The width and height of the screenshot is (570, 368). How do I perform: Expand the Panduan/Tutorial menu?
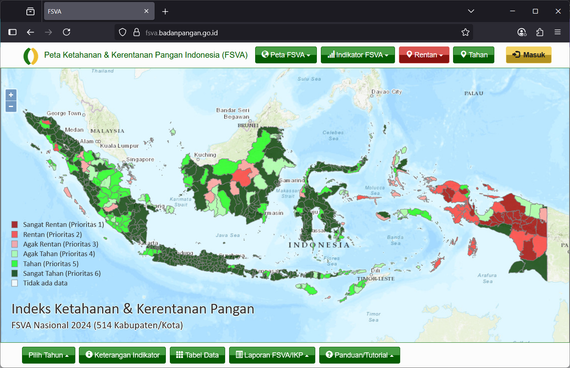[x=360, y=355]
